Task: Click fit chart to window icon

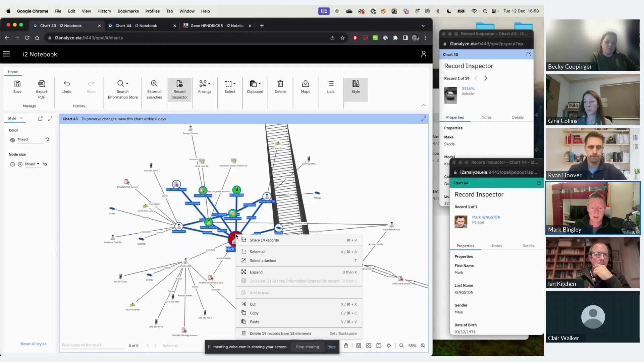Action: [x=369, y=346]
